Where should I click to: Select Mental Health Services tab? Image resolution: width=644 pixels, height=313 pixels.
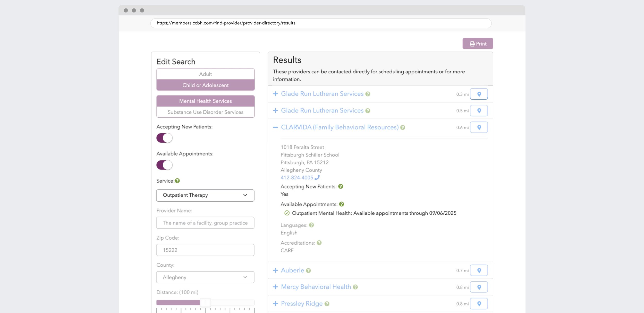[x=205, y=101]
